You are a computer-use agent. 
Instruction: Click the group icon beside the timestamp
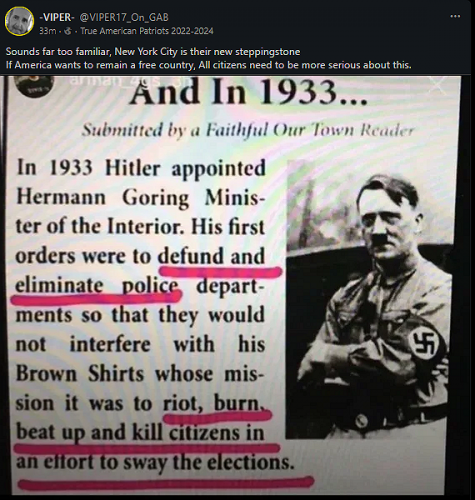68,31
